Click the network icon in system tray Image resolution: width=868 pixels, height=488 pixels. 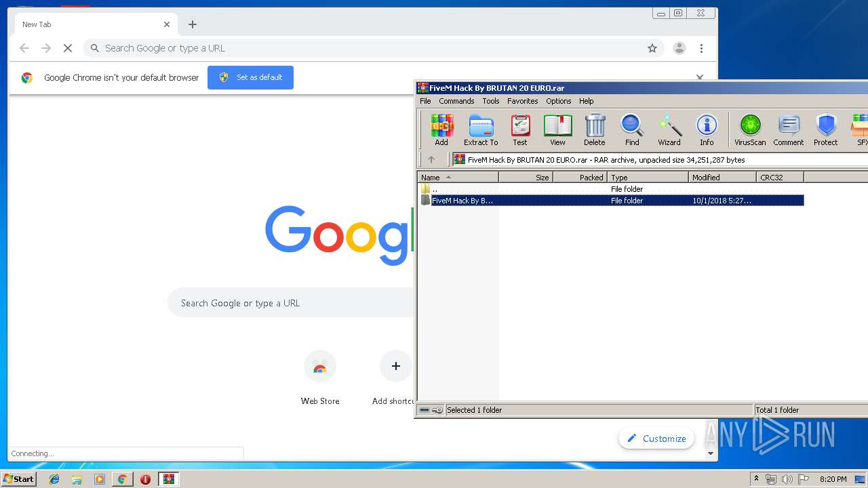pyautogui.click(x=772, y=479)
